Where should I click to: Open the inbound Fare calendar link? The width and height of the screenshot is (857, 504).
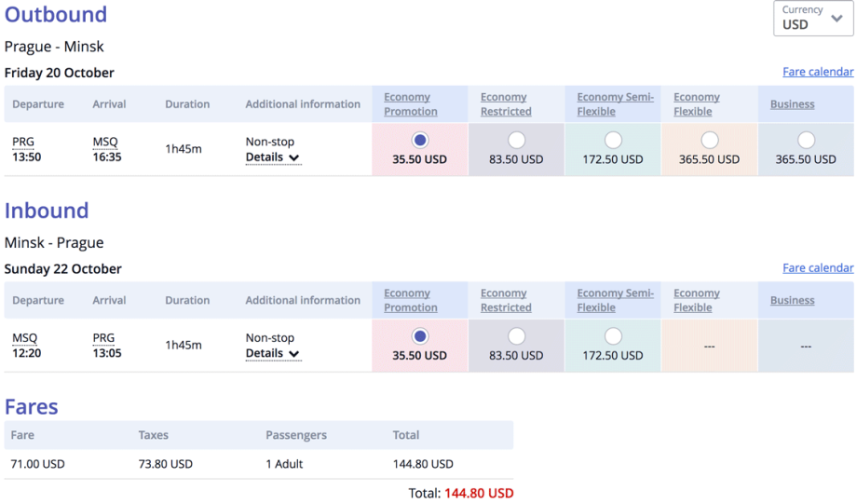point(818,268)
